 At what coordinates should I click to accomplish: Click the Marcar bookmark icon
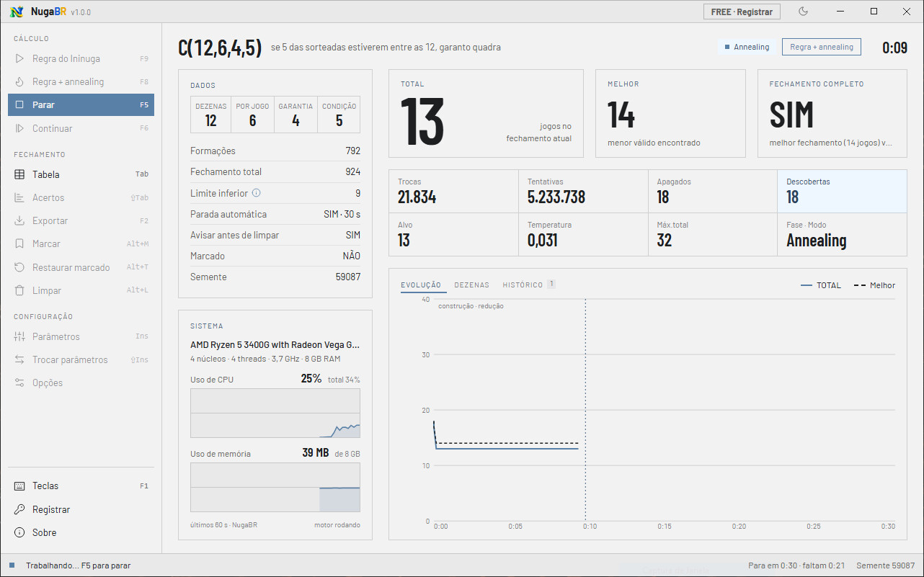[19, 243]
